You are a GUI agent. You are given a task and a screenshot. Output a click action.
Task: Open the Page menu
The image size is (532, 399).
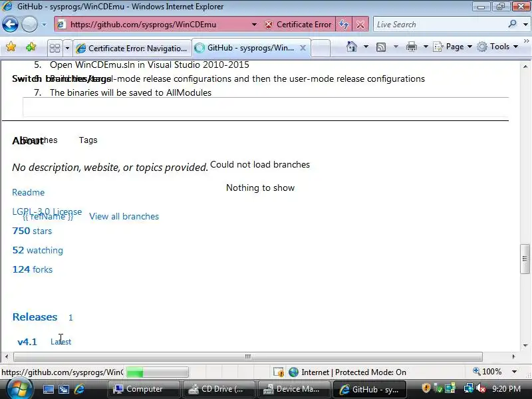coord(453,47)
